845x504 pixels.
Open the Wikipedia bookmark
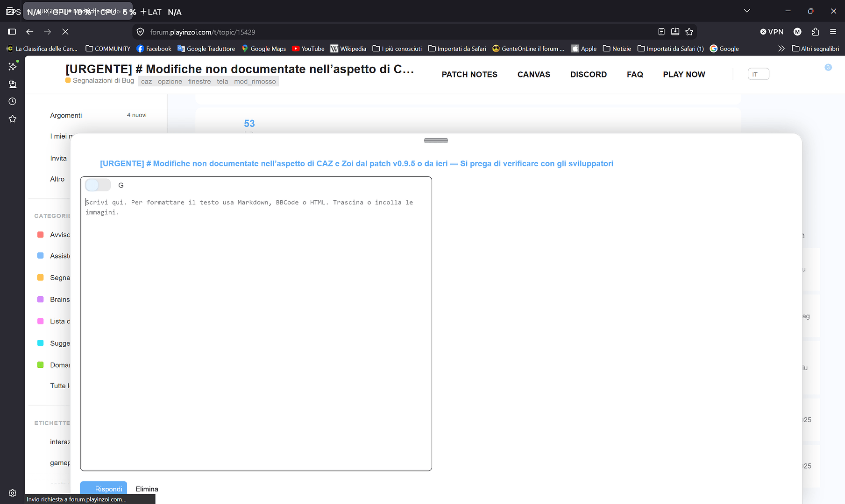pos(348,49)
